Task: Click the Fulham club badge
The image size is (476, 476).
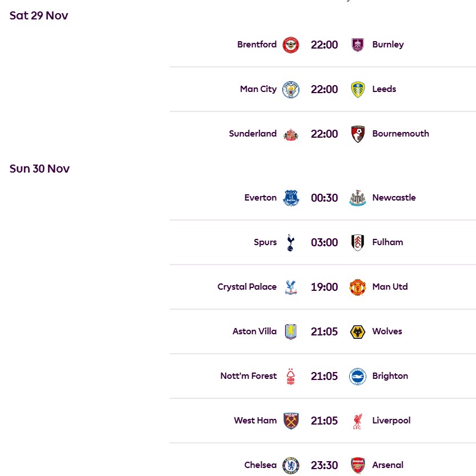Action: pos(357,242)
